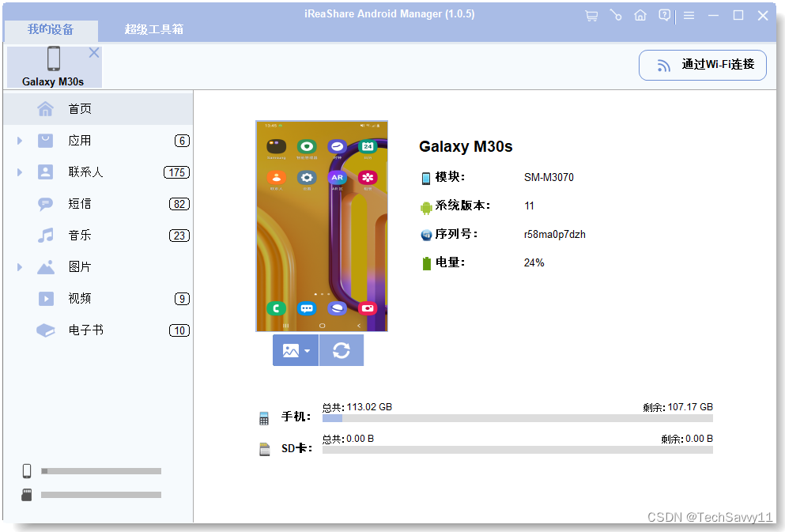Click the phone storage icon beside 手机
Viewport: 785px width, 532px height.
coord(264,418)
